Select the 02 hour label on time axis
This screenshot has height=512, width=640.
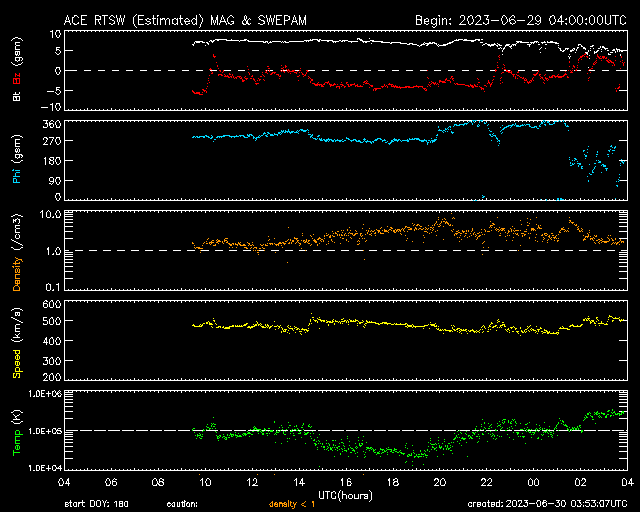[x=580, y=482]
